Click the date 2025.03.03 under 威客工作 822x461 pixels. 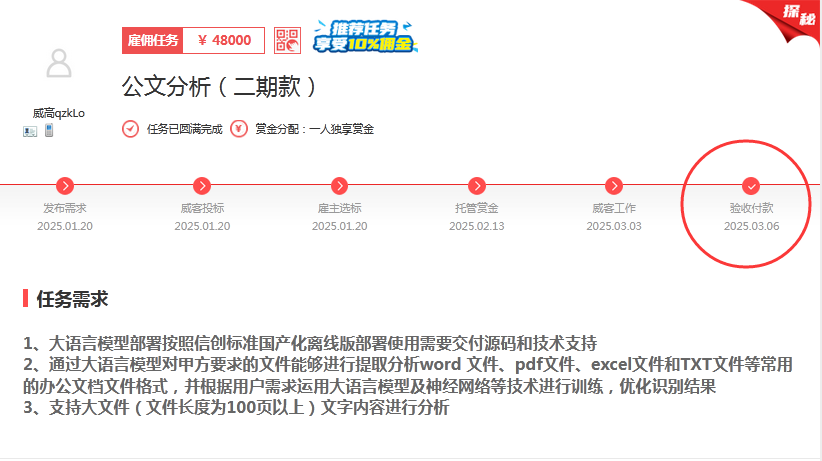[614, 226]
